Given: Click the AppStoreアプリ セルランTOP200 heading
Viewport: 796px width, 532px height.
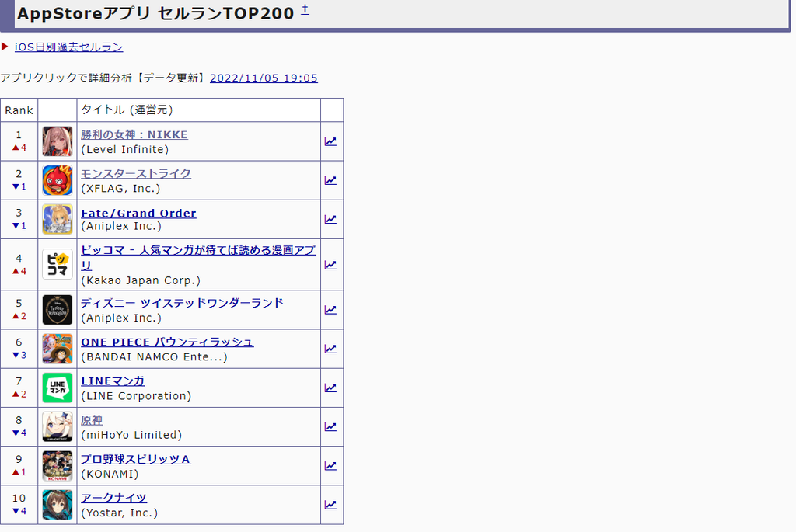Looking at the screenshot, I should pyautogui.click(x=155, y=13).
